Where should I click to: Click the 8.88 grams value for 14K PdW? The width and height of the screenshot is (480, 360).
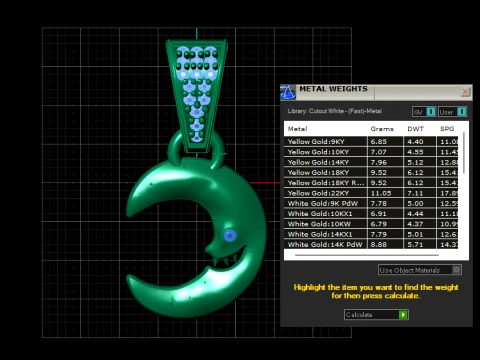(x=379, y=245)
